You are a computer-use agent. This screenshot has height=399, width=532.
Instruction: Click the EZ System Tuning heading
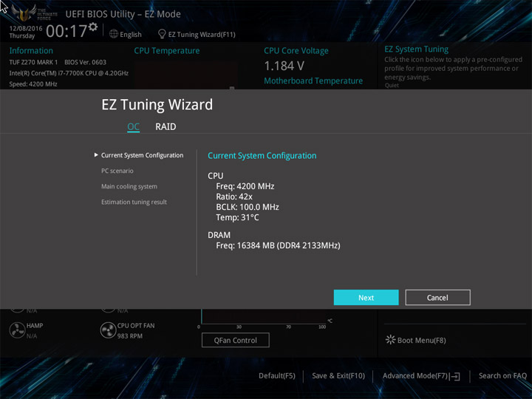[x=416, y=50]
